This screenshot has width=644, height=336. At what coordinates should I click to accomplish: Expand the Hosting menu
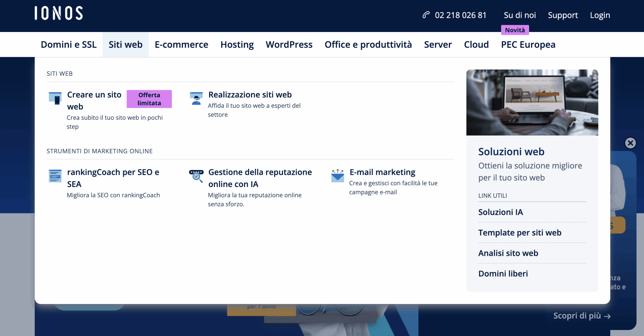[237, 45]
